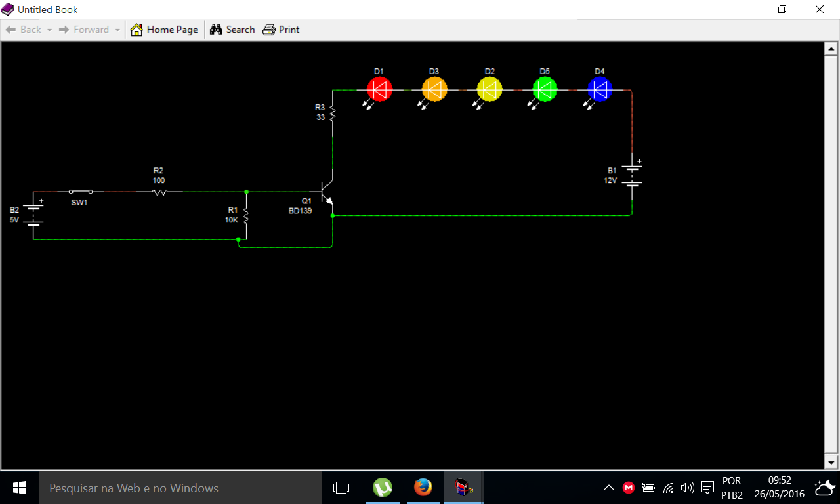Select transistor Q1 BD139 symbol
Image resolution: width=840 pixels, height=504 pixels.
pyautogui.click(x=328, y=192)
